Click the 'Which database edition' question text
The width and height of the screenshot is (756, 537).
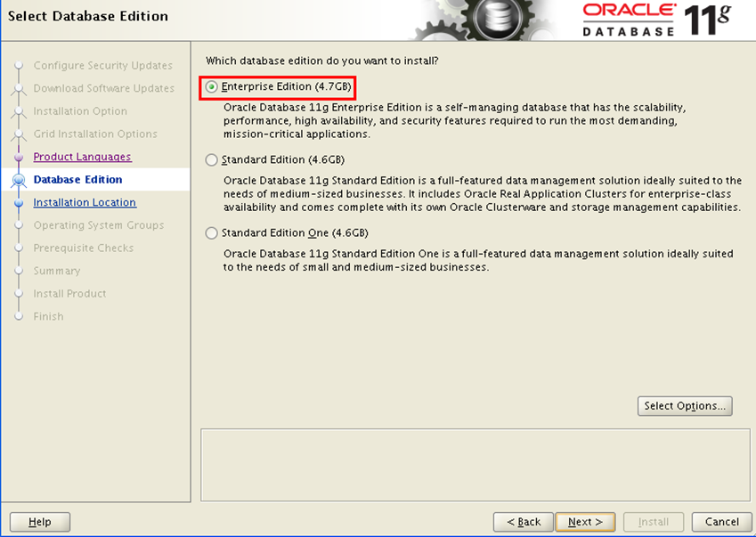[x=322, y=61]
